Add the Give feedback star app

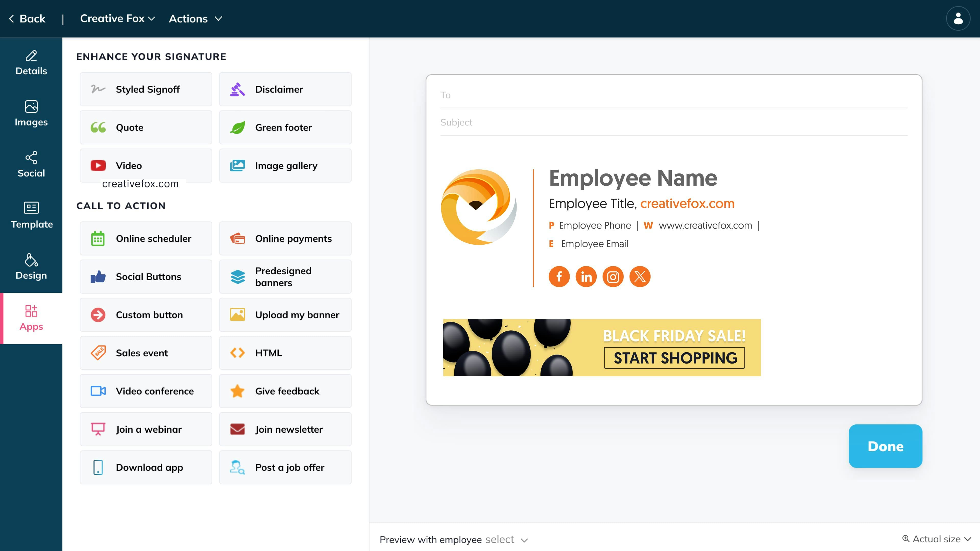[285, 391]
